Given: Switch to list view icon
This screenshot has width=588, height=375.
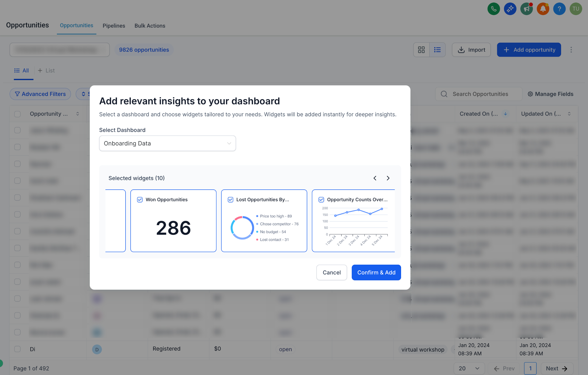Looking at the screenshot, I should [x=437, y=50].
